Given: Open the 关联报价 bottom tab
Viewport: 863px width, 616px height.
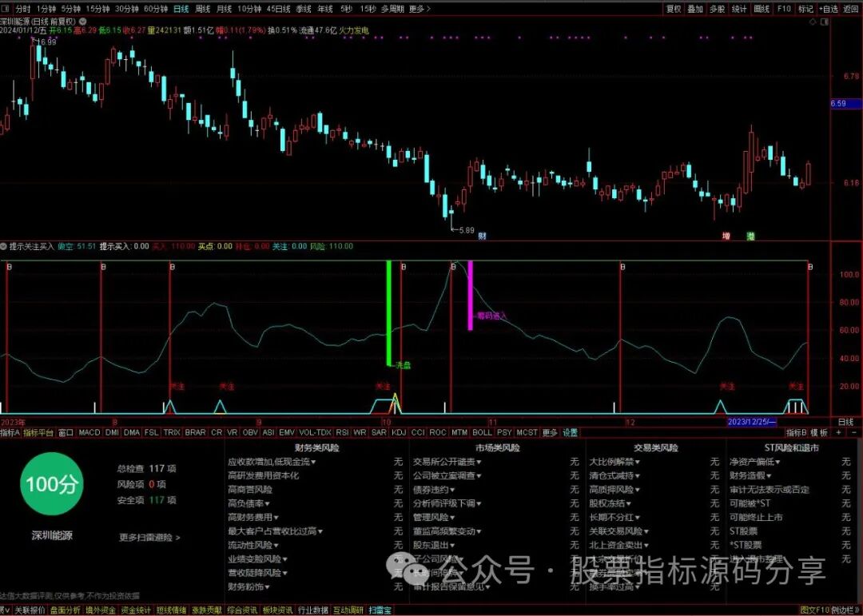Looking at the screenshot, I should point(30,610).
